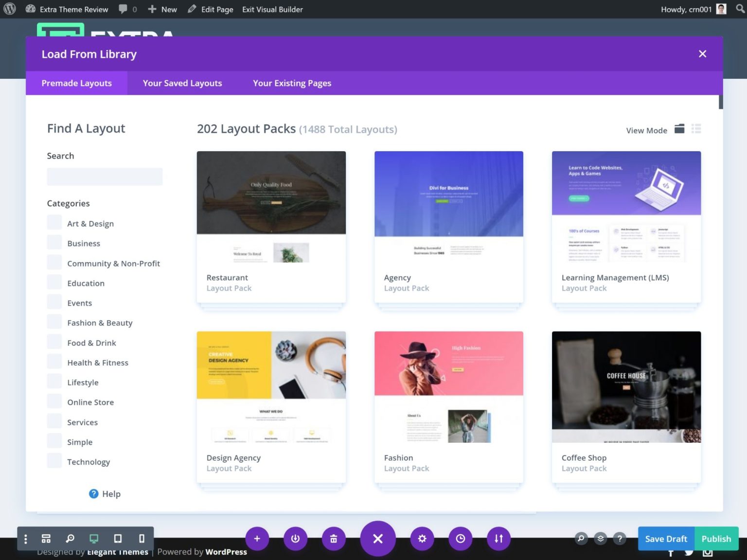Screen dimensions: 747x560
Task: Activate the wireframe view mode icon
Action: tap(46, 538)
